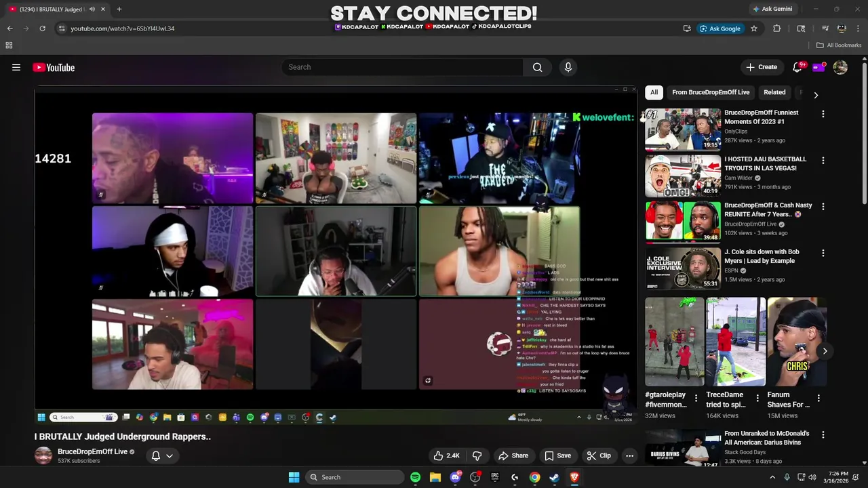
Task: Open the #gtaroleplay short thumbnail
Action: click(x=675, y=342)
